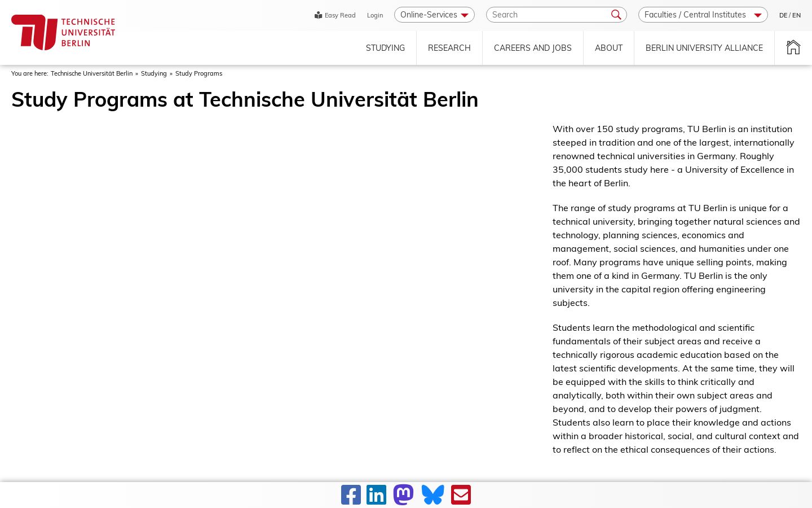This screenshot has height=508, width=812.
Task: Click the Study Programs page heading
Action: [x=245, y=99]
